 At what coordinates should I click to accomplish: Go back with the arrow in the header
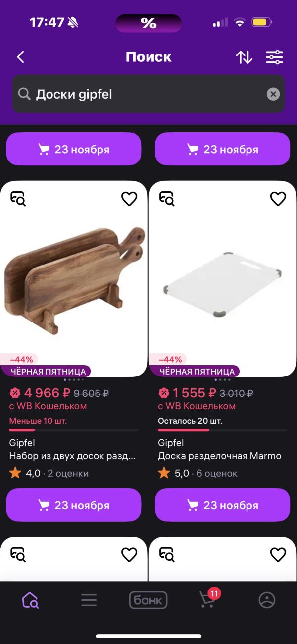click(x=20, y=57)
